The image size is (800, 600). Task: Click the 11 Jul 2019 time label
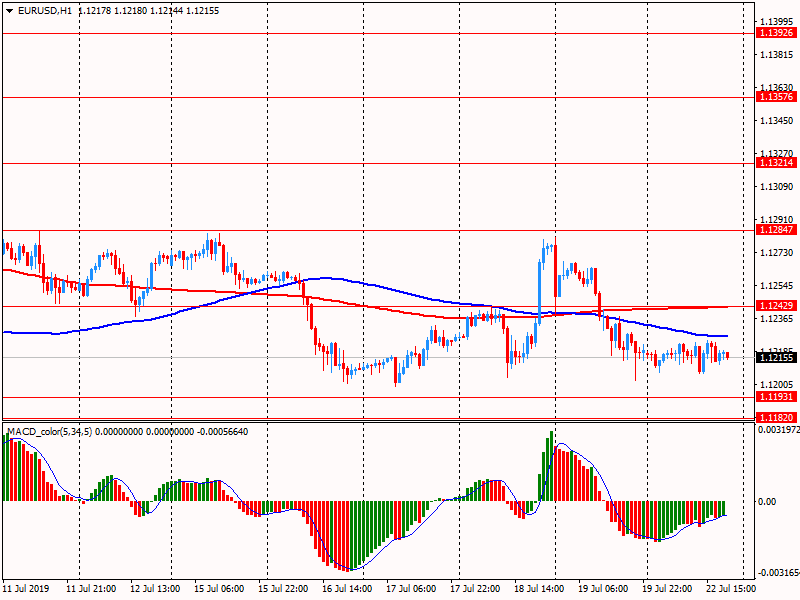(x=27, y=589)
